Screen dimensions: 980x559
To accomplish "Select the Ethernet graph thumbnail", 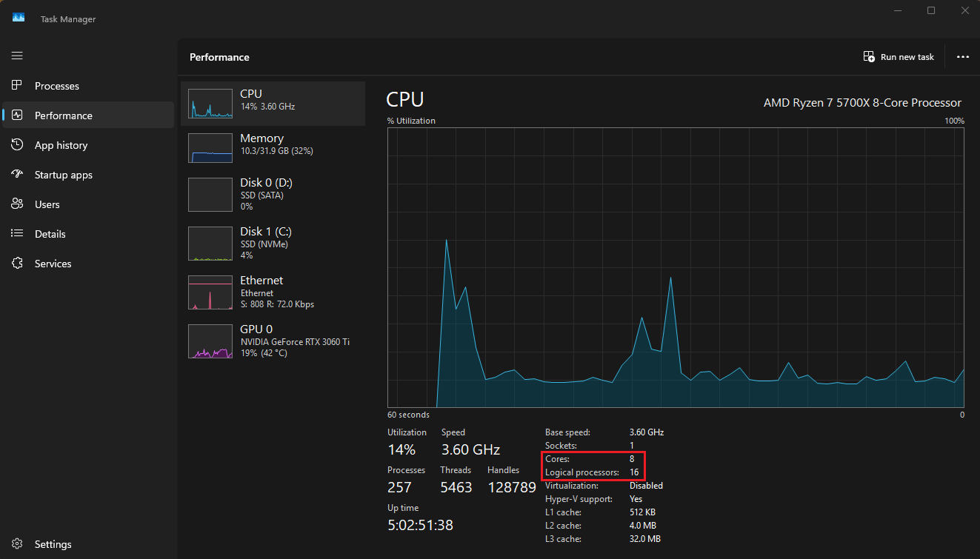I will pyautogui.click(x=210, y=292).
